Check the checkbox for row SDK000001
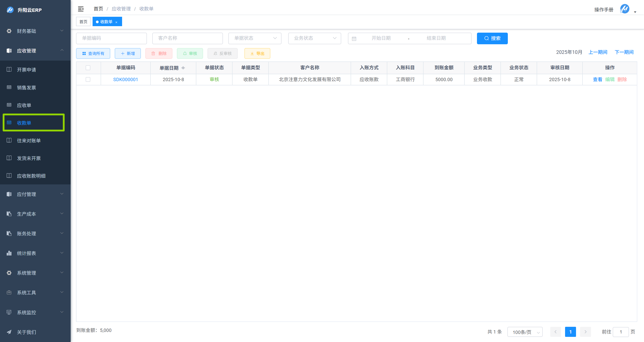Screen dimensions: 644x342 click(88, 80)
